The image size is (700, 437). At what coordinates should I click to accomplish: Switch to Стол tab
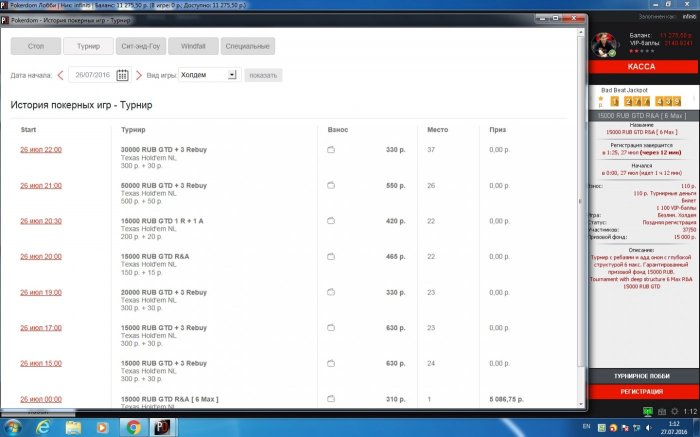(36, 46)
